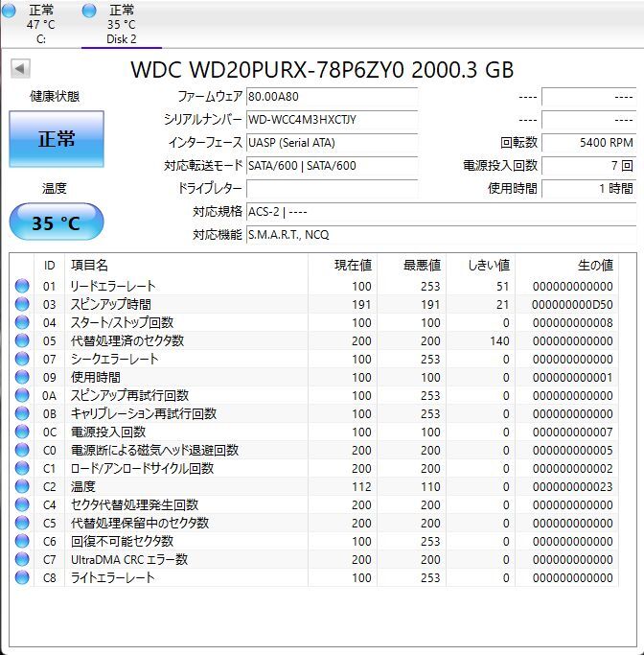Click the ID column header
The width and height of the screenshot is (644, 655).
click(x=49, y=266)
